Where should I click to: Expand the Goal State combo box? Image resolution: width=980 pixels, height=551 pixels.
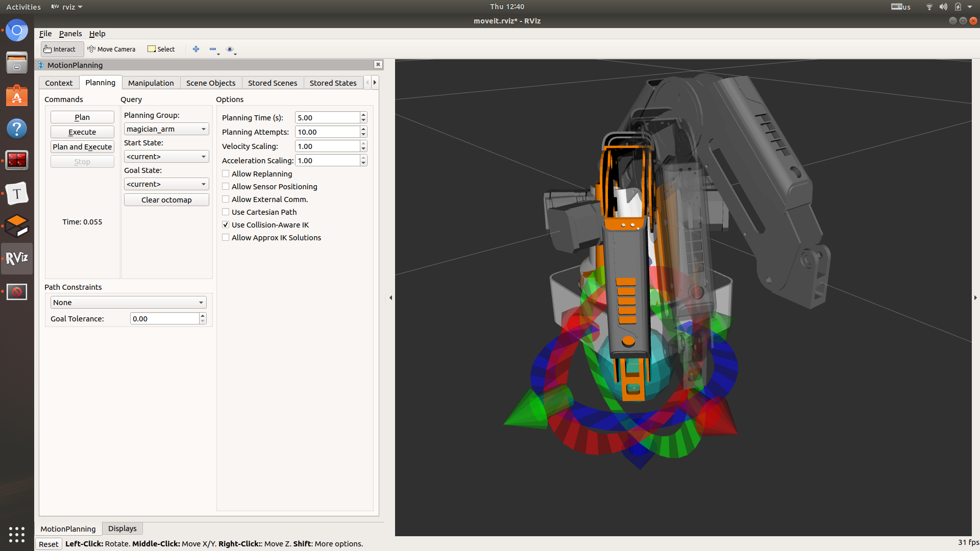tap(166, 184)
